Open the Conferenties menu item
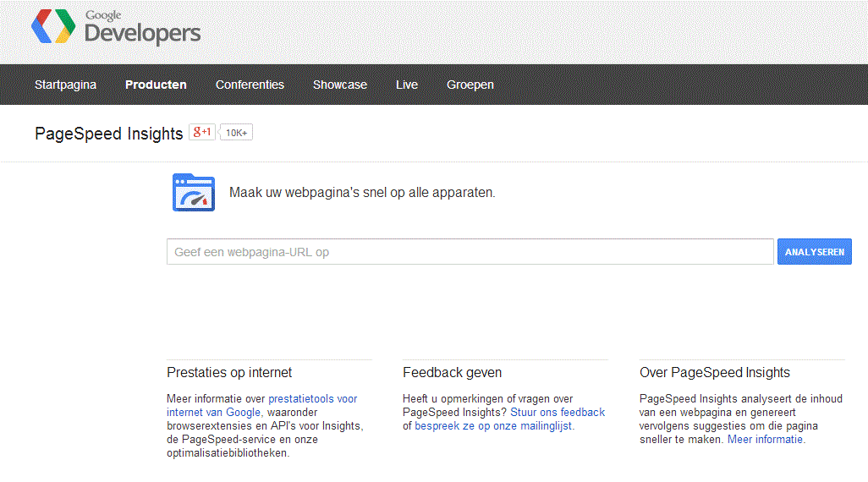The width and height of the screenshot is (868, 482). pyautogui.click(x=250, y=85)
